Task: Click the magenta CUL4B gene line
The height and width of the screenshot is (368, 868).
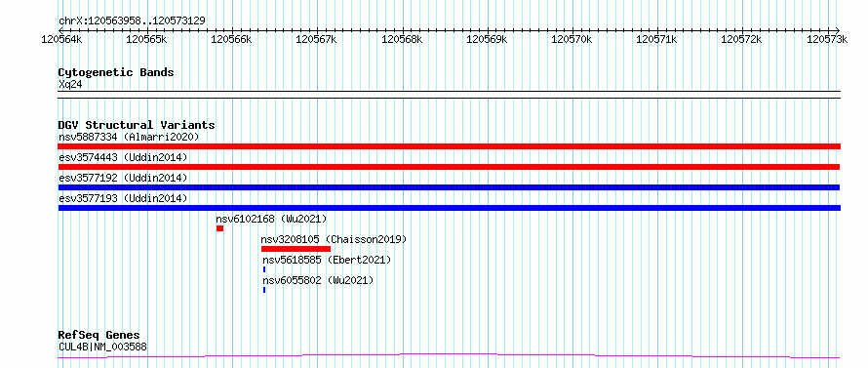Action: pyautogui.click(x=449, y=355)
